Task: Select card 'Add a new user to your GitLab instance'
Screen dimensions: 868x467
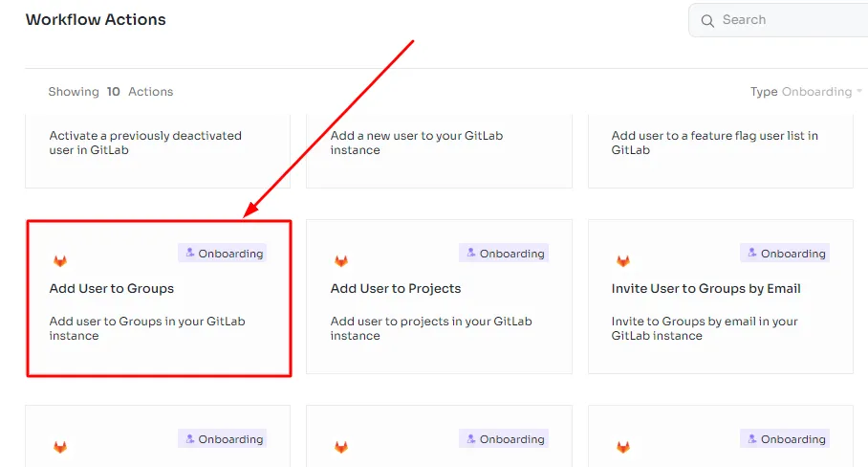Action: (x=439, y=150)
